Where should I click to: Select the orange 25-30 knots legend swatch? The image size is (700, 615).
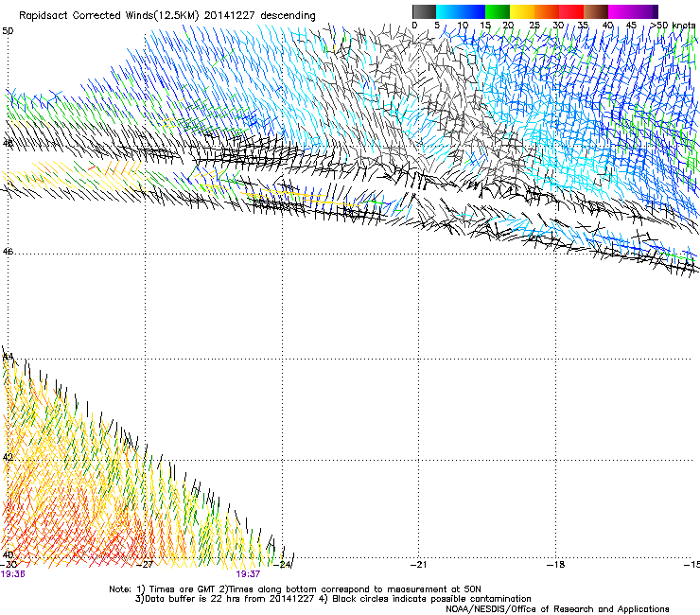pos(547,11)
